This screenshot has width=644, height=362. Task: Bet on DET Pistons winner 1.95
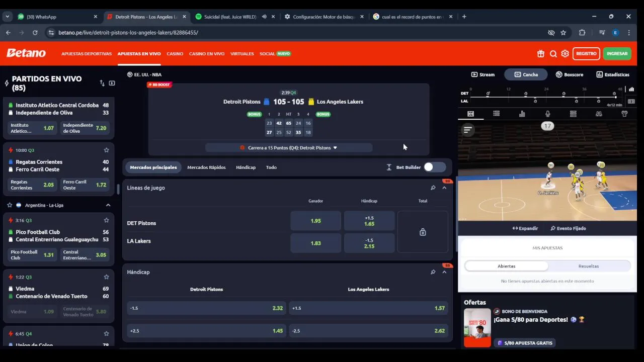[x=315, y=221]
